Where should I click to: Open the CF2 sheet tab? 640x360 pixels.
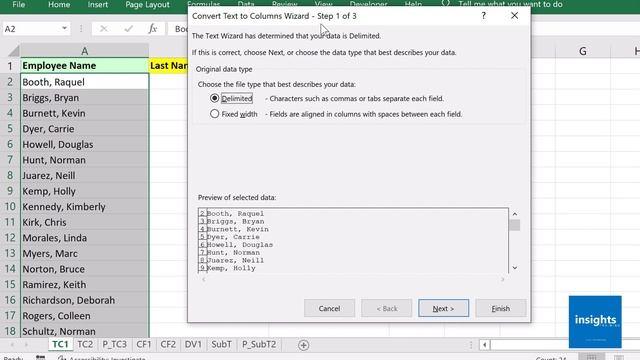click(x=168, y=344)
